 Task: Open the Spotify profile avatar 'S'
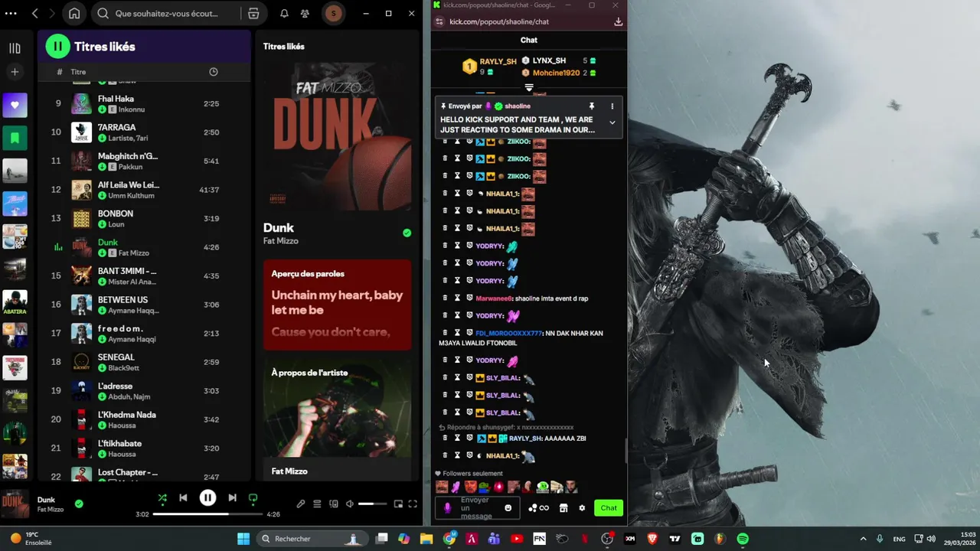pyautogui.click(x=333, y=13)
